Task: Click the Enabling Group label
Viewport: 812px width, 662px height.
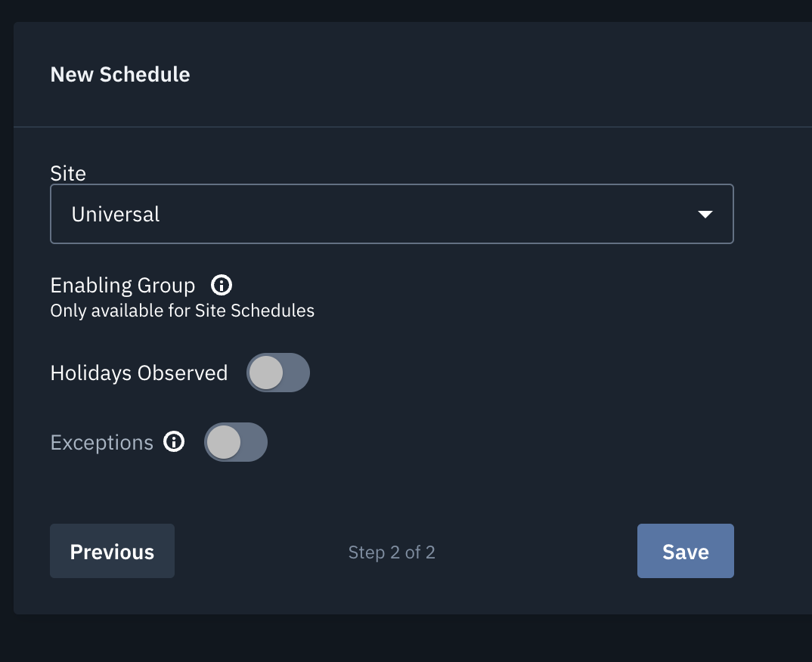Action: (122, 286)
